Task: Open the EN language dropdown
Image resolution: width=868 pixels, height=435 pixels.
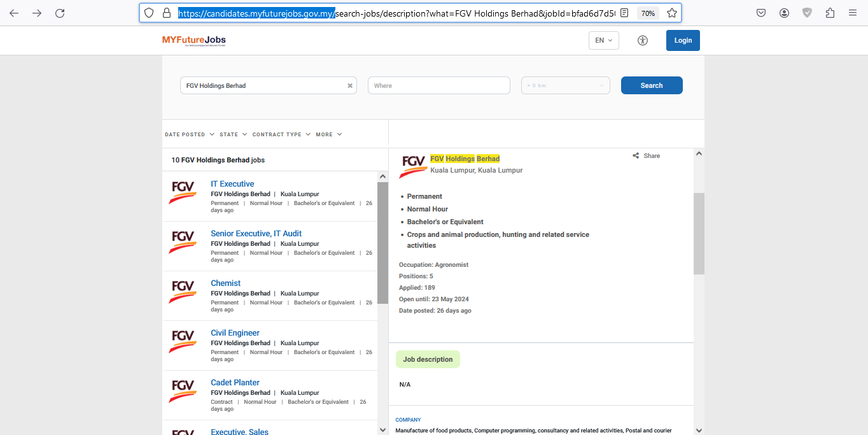Action: [x=603, y=40]
